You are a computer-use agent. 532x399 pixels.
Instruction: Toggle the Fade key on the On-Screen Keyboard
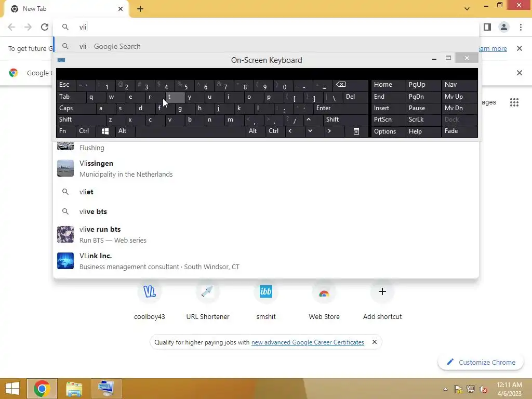tap(459, 131)
